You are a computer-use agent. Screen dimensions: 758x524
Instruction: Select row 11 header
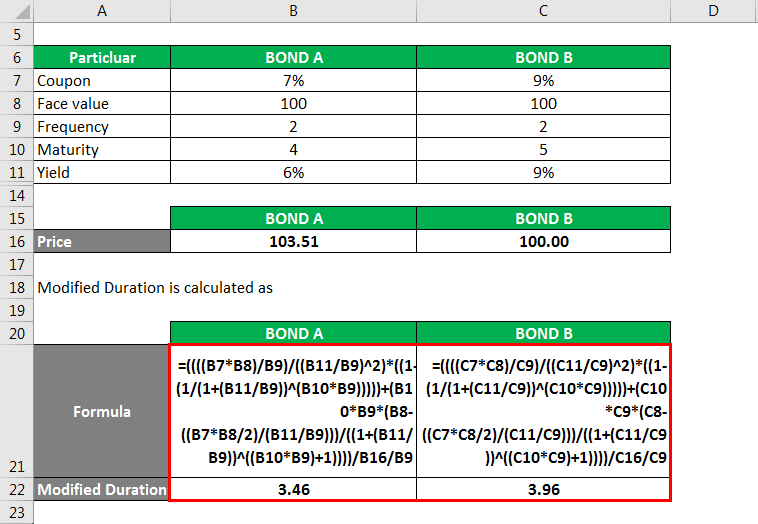click(16, 172)
